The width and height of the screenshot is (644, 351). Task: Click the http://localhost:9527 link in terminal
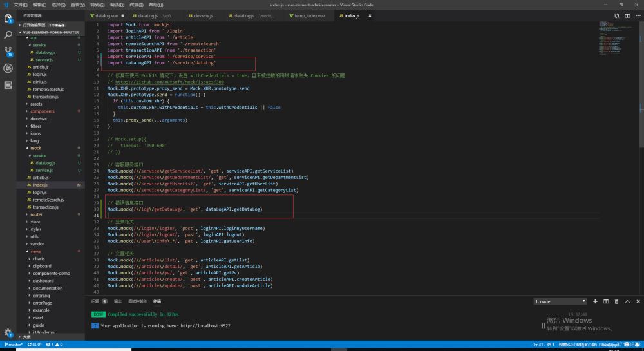click(x=205, y=326)
